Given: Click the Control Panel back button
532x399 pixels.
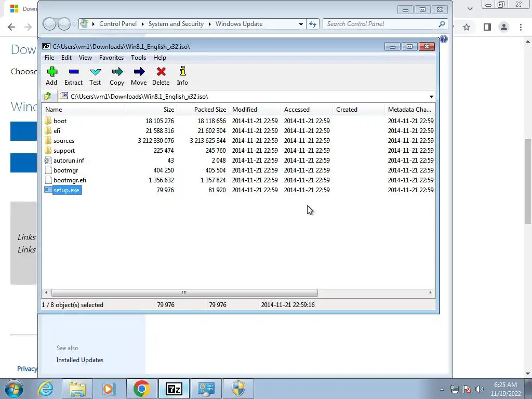Looking at the screenshot, I should [x=49, y=24].
